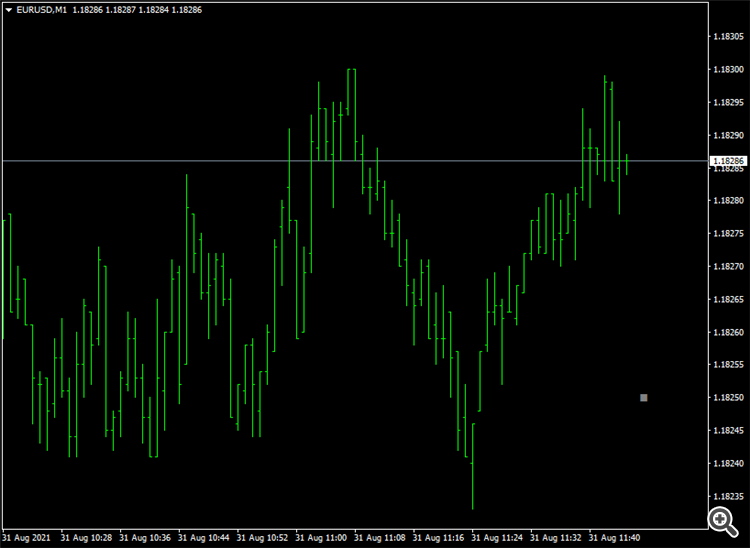
Task: Click the 1.18250 price scale label
Action: click(x=728, y=397)
